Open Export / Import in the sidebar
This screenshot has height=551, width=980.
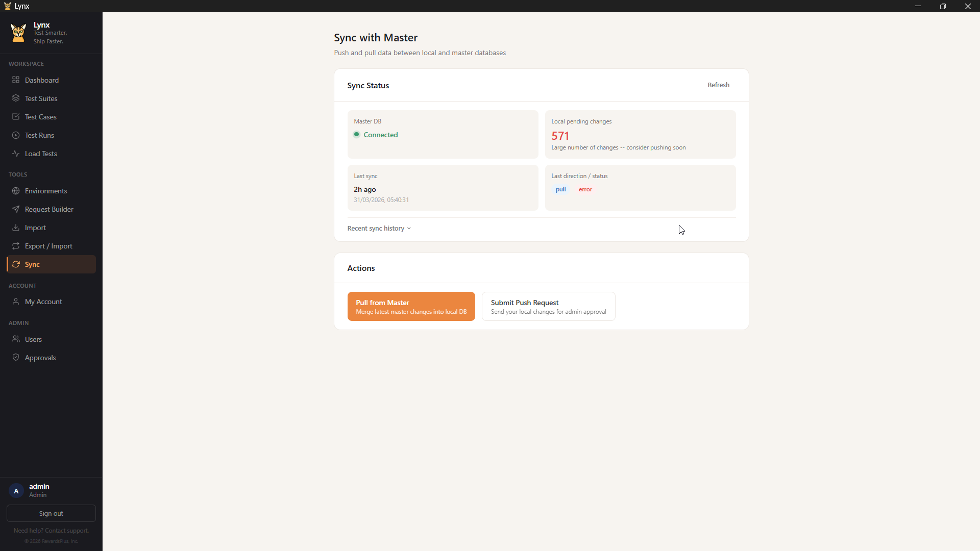click(x=48, y=246)
